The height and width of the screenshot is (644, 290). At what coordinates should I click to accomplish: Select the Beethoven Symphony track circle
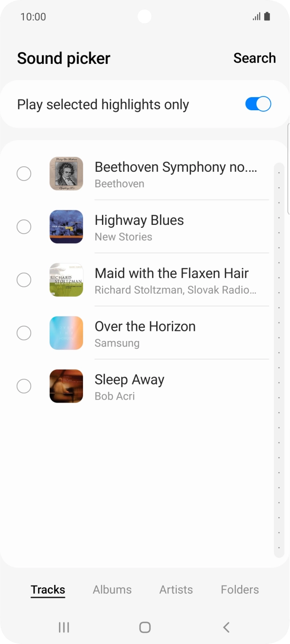(x=24, y=174)
